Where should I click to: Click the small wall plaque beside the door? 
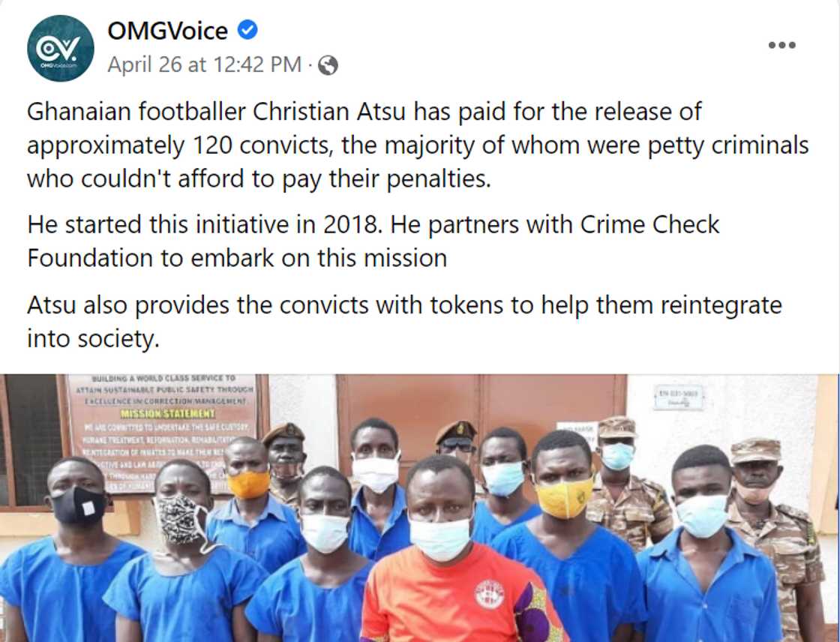pyautogui.click(x=678, y=398)
